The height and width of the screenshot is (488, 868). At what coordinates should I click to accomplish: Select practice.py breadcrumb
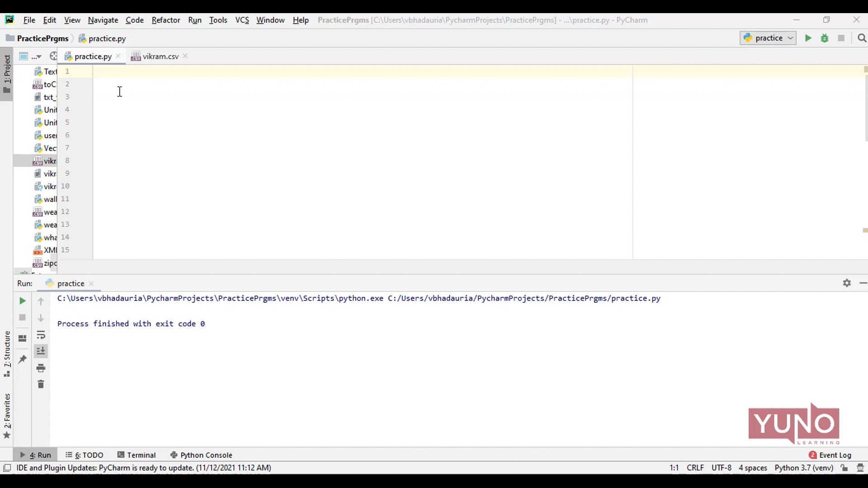pyautogui.click(x=102, y=38)
